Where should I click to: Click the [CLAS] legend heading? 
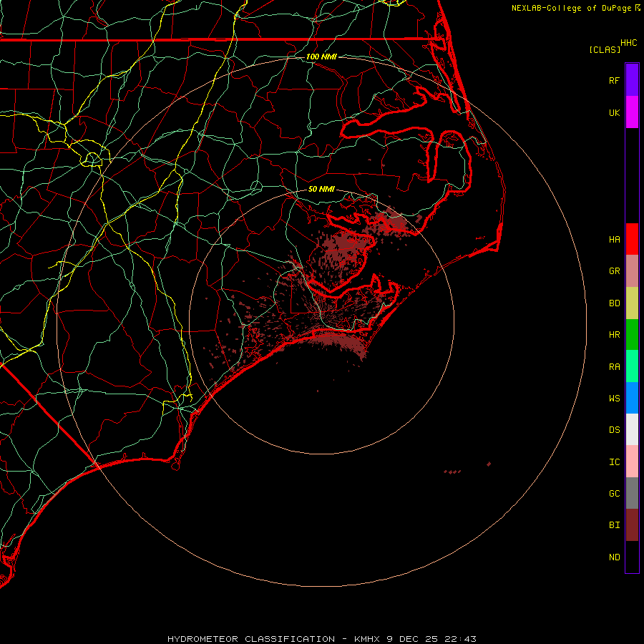pyautogui.click(x=605, y=49)
